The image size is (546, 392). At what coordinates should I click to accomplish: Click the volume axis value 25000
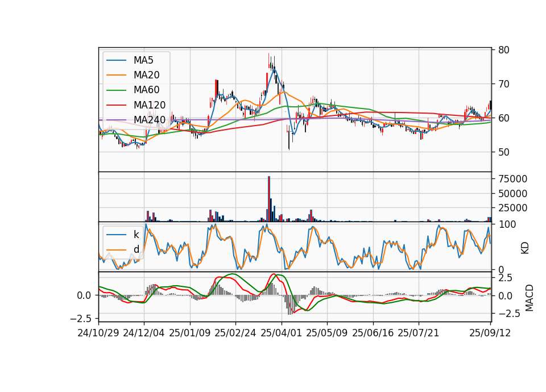[x=512, y=208]
